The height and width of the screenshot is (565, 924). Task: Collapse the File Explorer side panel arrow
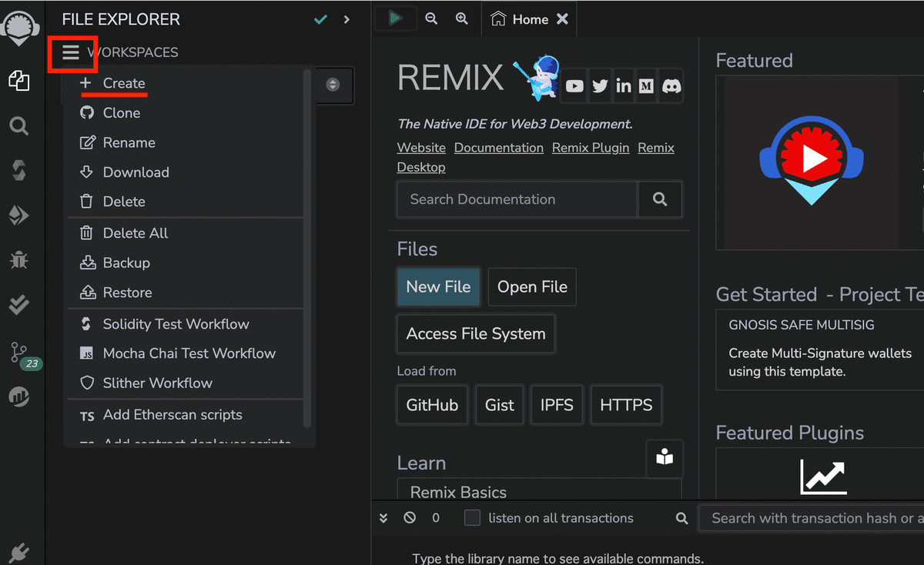pos(346,19)
